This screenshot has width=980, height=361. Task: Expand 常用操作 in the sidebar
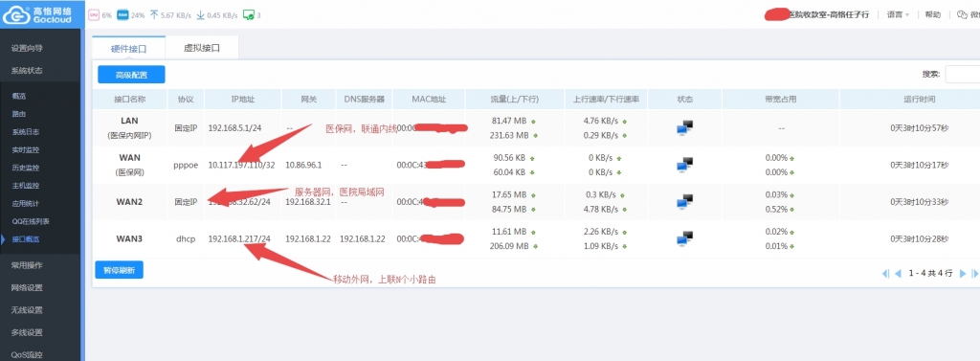[x=27, y=265]
